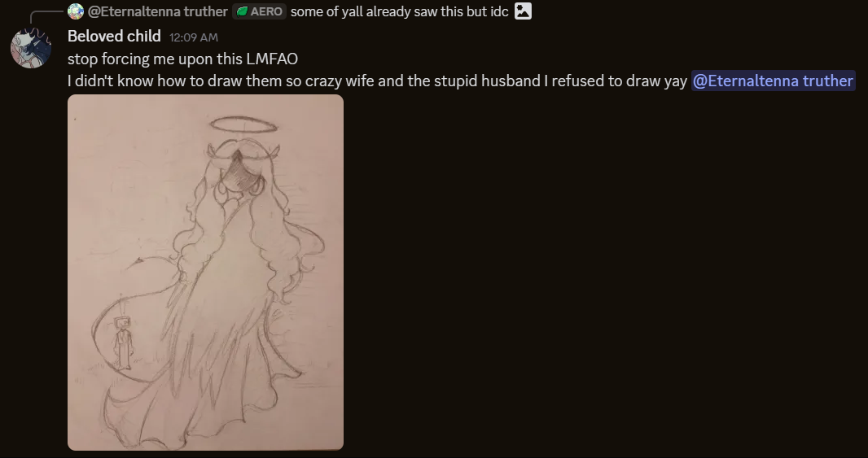
Task: Click the @Eternaltenna truther name in reply preview
Action: pyautogui.click(x=158, y=11)
